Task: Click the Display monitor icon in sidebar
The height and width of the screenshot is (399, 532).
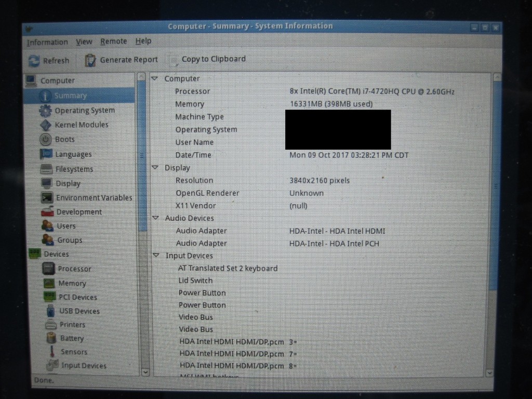Action: pos(46,183)
